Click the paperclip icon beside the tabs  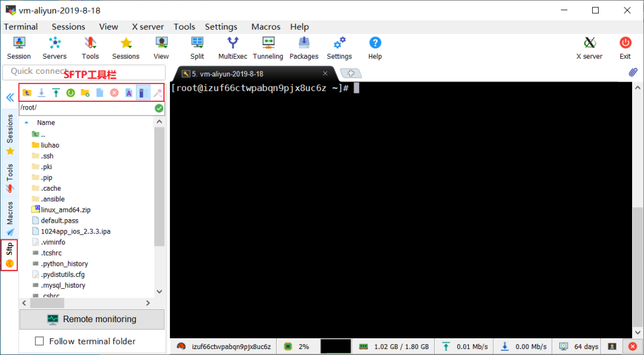click(x=633, y=72)
